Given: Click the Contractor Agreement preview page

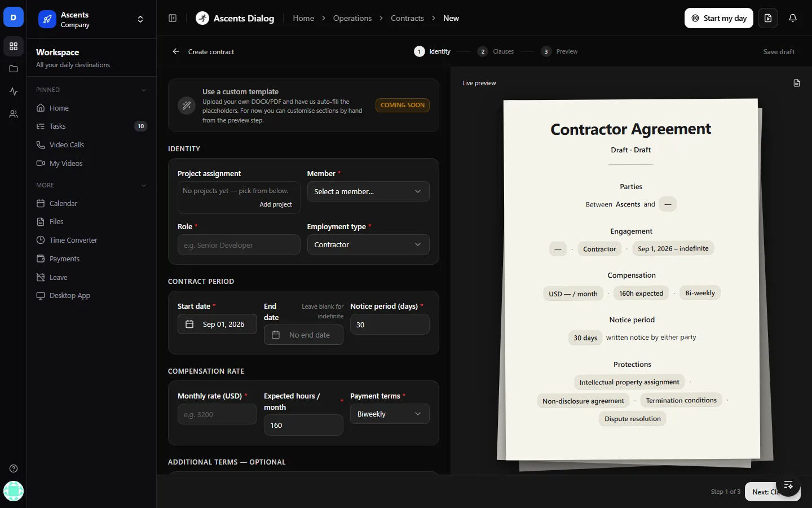Looking at the screenshot, I should pyautogui.click(x=631, y=279).
